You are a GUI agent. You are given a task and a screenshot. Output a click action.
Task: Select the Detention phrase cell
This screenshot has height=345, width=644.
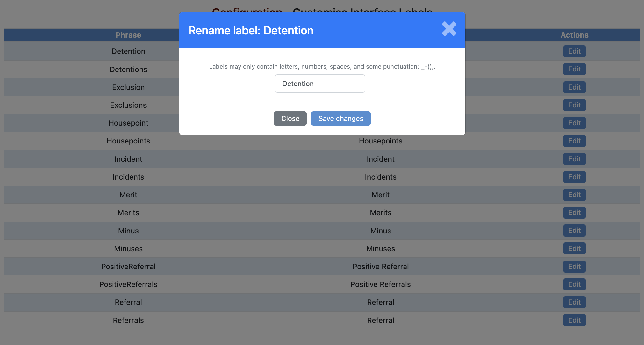pyautogui.click(x=128, y=51)
